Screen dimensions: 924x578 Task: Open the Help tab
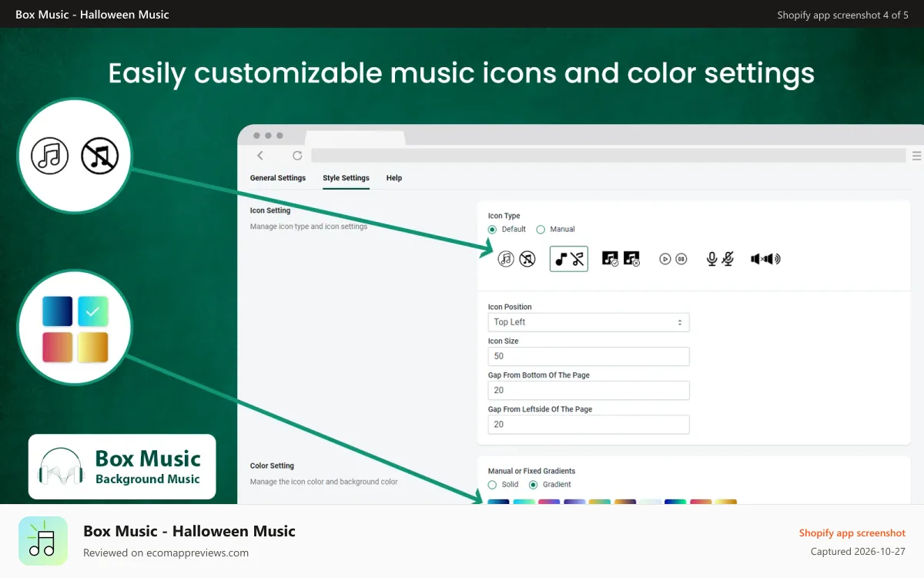click(394, 178)
